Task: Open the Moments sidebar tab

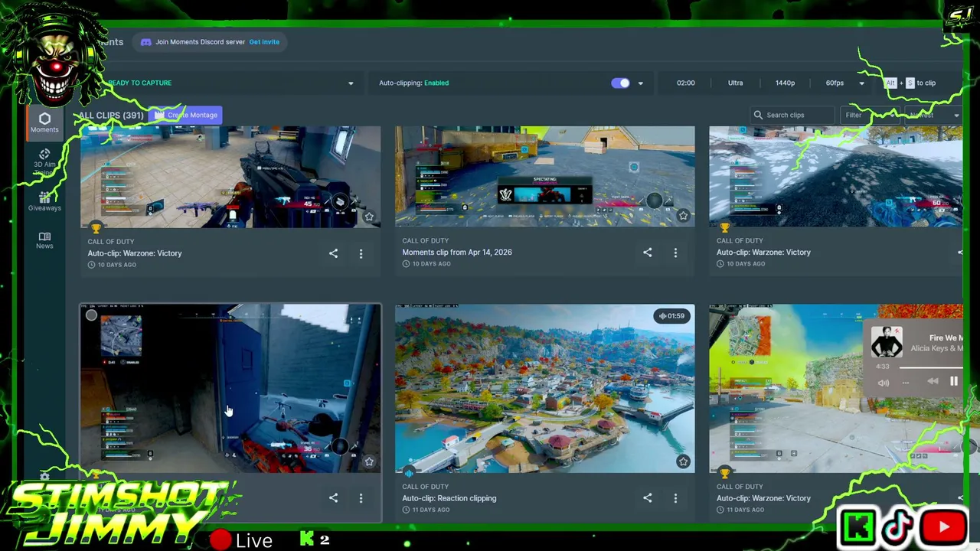Action: [44, 122]
